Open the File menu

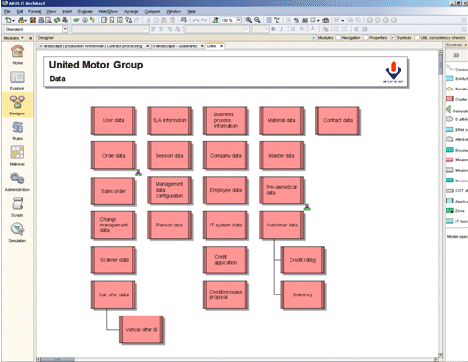point(7,11)
